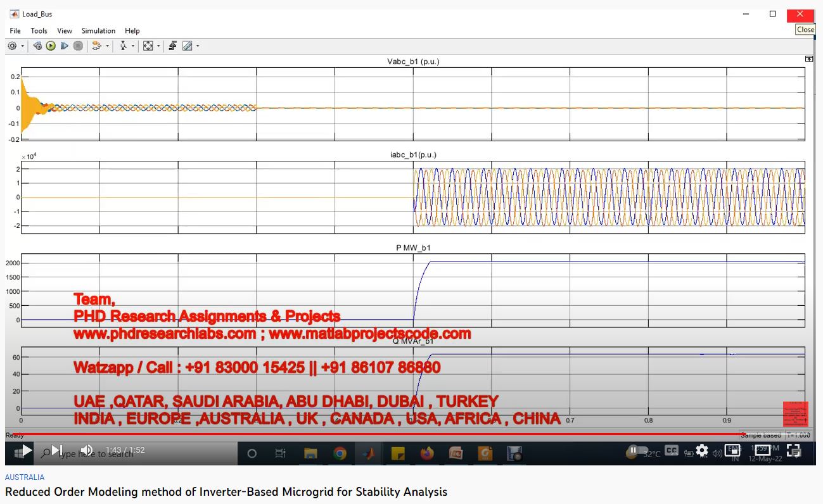
Task: Click the Step Back simulation icon
Action: point(37,46)
